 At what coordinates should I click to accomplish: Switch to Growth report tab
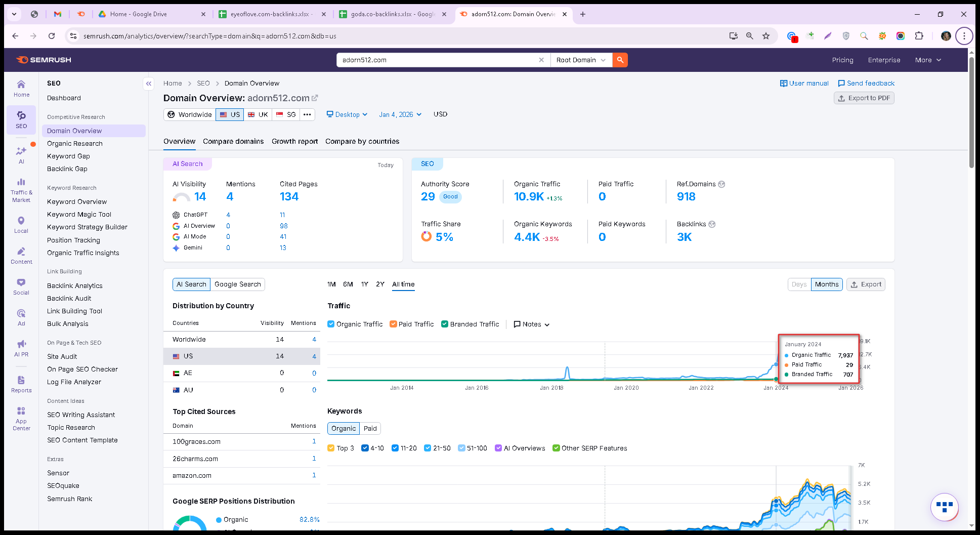[294, 141]
